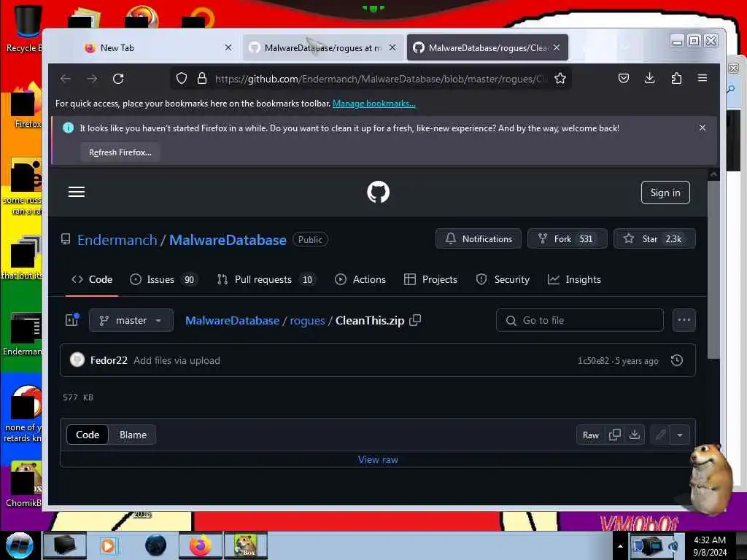Screen dimensions: 747x560
Task: Expand the file tree side panel
Action: 72,320
